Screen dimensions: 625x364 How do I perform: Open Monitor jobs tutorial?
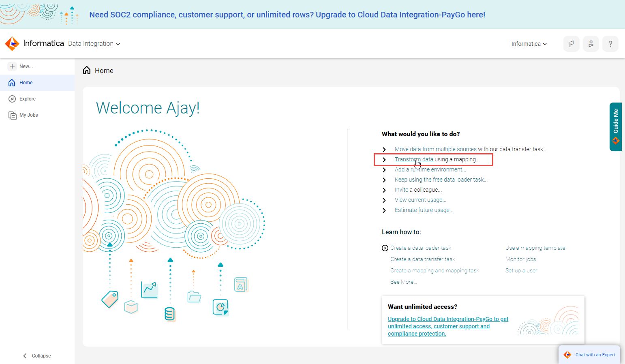(x=520, y=259)
